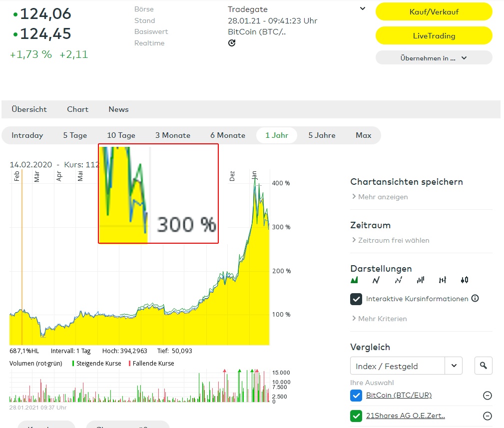The image size is (504, 428).
Task: Select the 5 Jahre time range
Action: pos(321,135)
